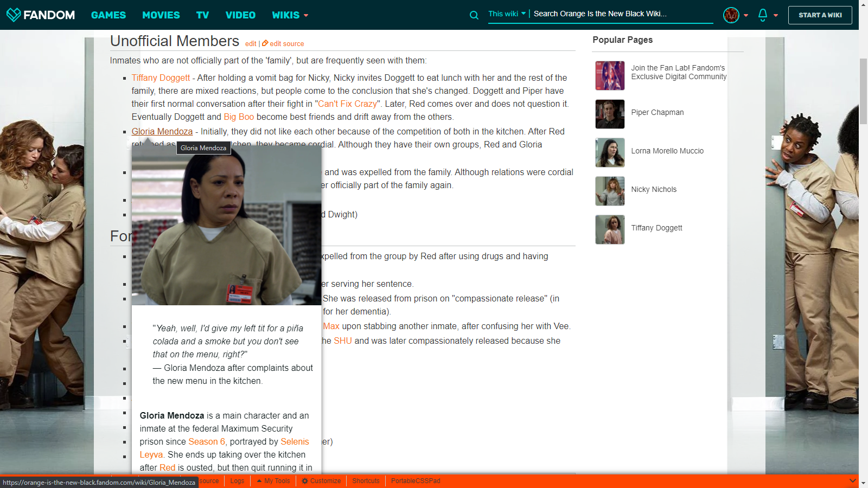Viewport: 868px width, 488px height.
Task: Open Tiffany Doggett popular page title
Action: pyautogui.click(x=656, y=228)
